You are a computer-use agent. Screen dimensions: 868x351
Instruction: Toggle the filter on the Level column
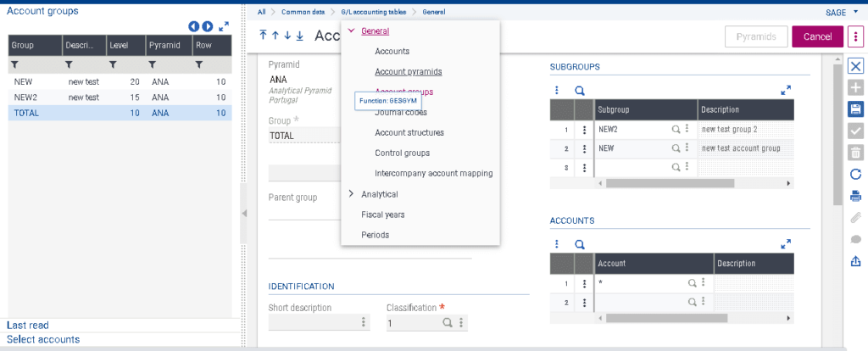(x=113, y=64)
